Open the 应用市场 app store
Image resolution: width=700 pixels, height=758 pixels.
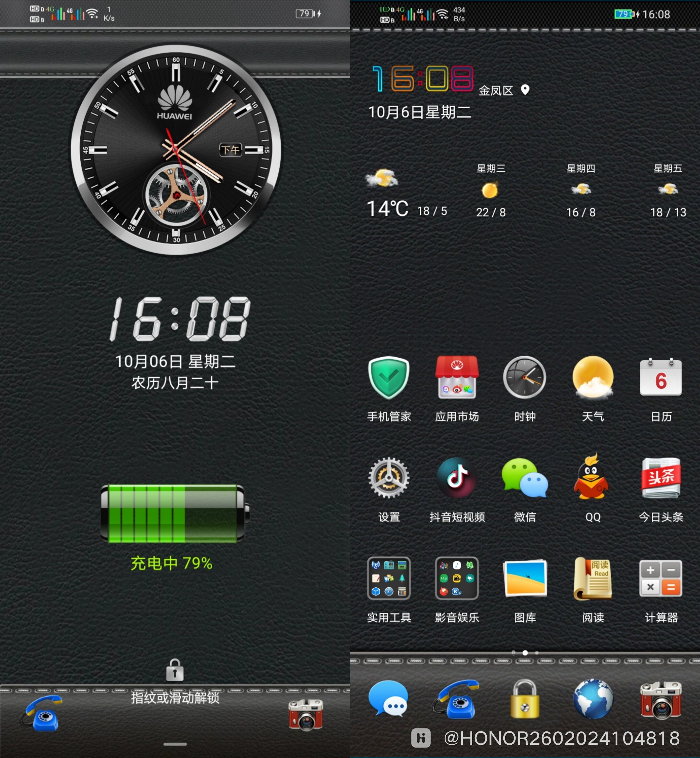457,377
